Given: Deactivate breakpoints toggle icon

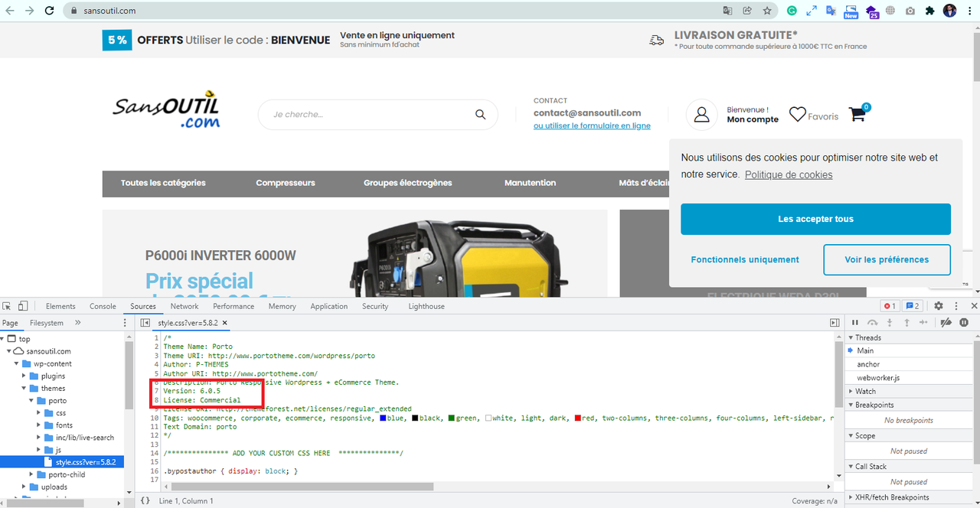Looking at the screenshot, I should pyautogui.click(x=946, y=323).
